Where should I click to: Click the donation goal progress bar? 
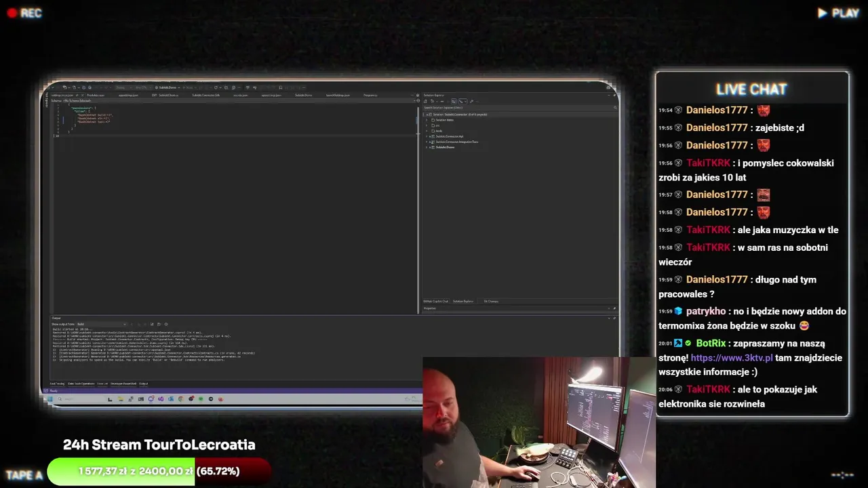pyautogui.click(x=159, y=471)
